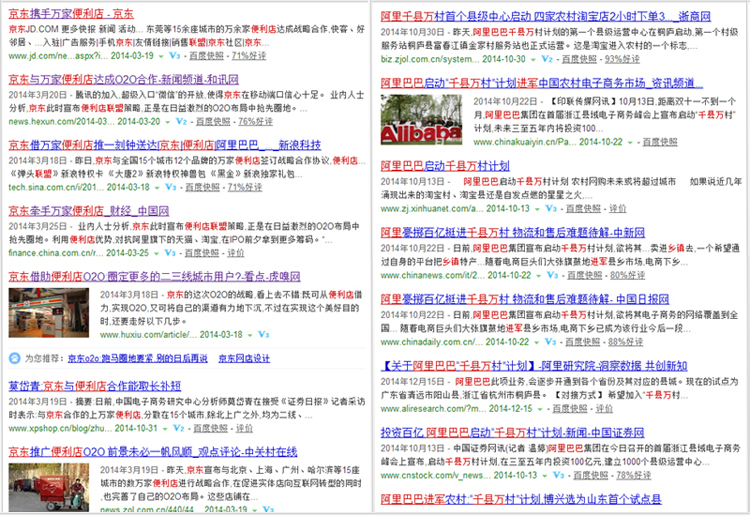Open 京东与万家便利店达成O2O合作 和讯网 result
Screen dimensions: 750x516
coord(123,79)
